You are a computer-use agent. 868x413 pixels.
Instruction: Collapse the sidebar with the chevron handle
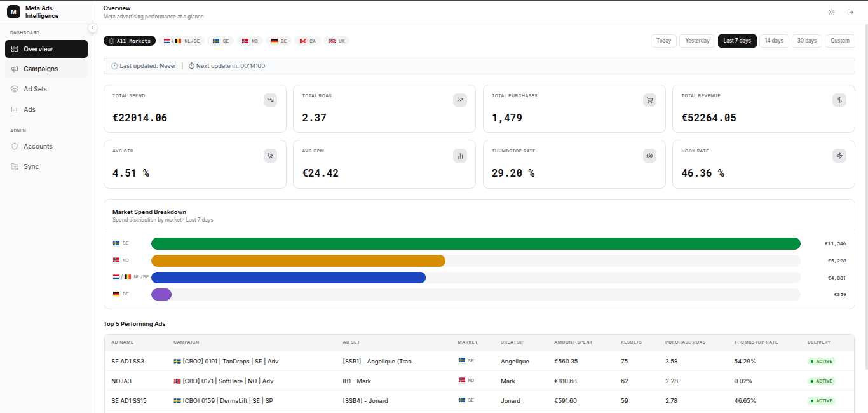coord(92,28)
